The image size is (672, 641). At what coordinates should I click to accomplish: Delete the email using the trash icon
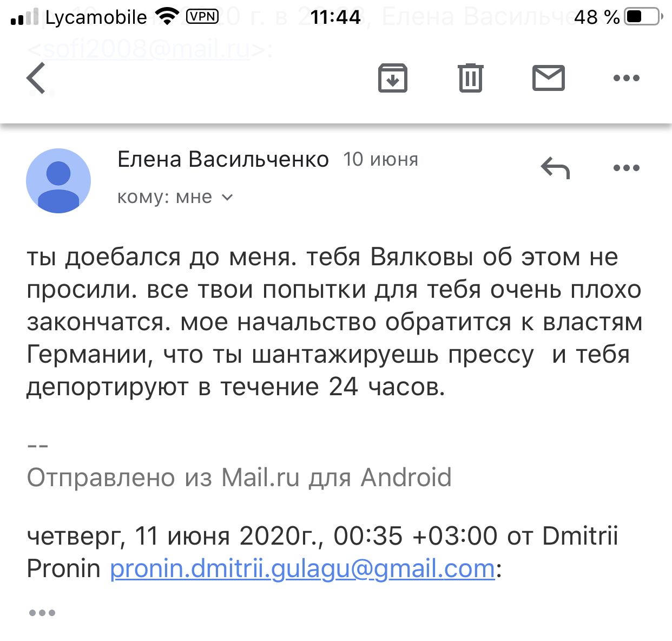(x=470, y=78)
